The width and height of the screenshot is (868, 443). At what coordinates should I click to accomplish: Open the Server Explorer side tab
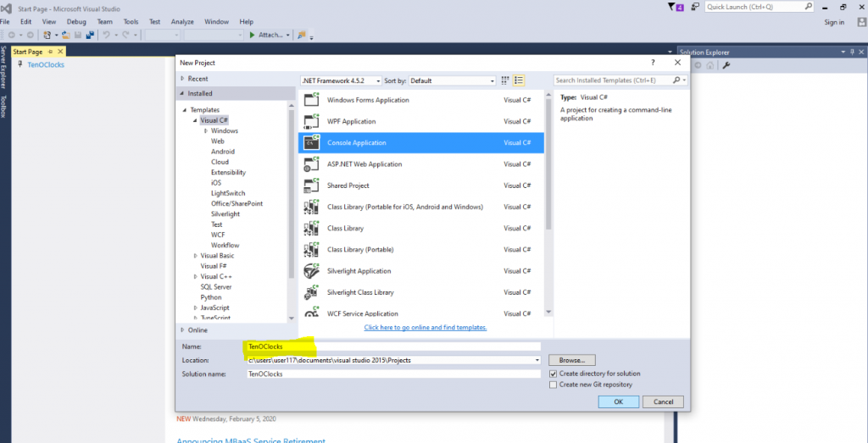tap(3, 68)
